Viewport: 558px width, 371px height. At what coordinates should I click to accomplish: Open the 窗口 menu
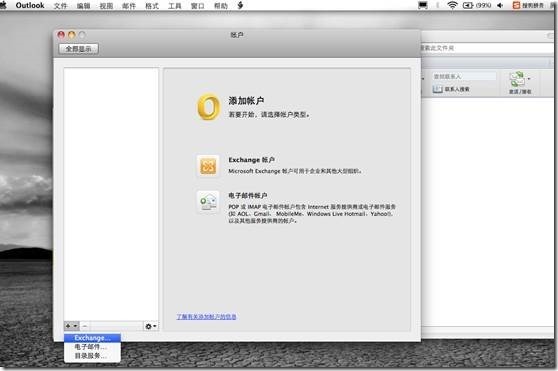[198, 6]
